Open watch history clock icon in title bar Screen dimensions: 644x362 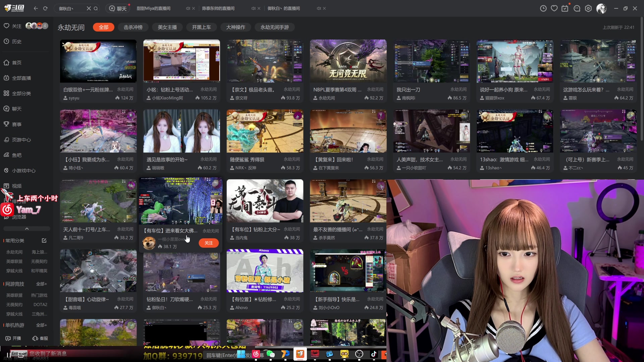(x=543, y=8)
